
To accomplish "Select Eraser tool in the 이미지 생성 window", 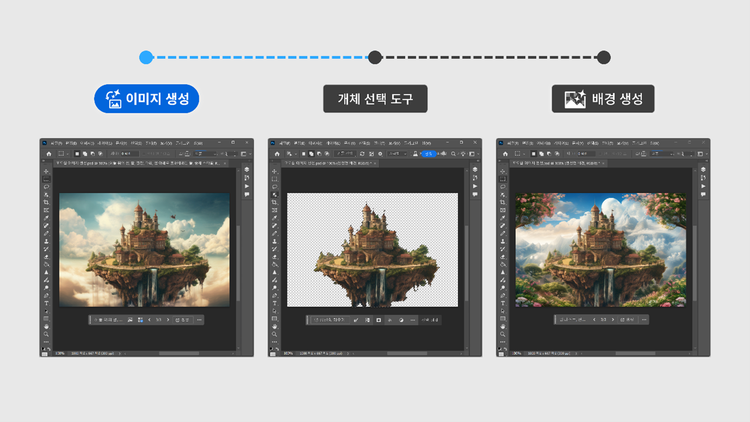I will coord(46,257).
